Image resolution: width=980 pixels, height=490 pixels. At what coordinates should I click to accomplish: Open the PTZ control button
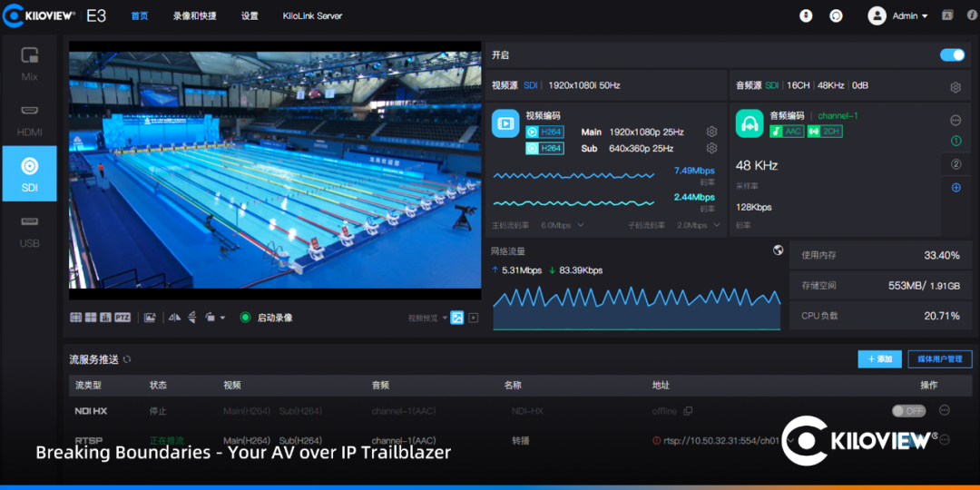click(x=122, y=318)
